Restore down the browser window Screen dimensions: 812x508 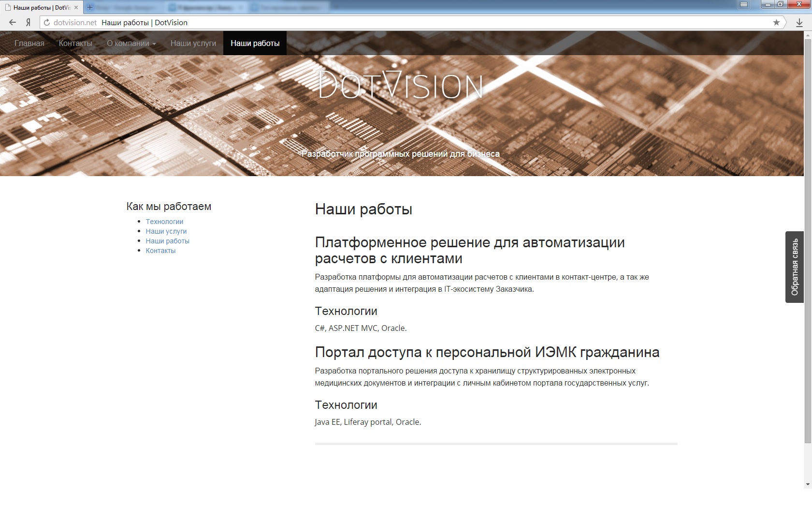[781, 5]
